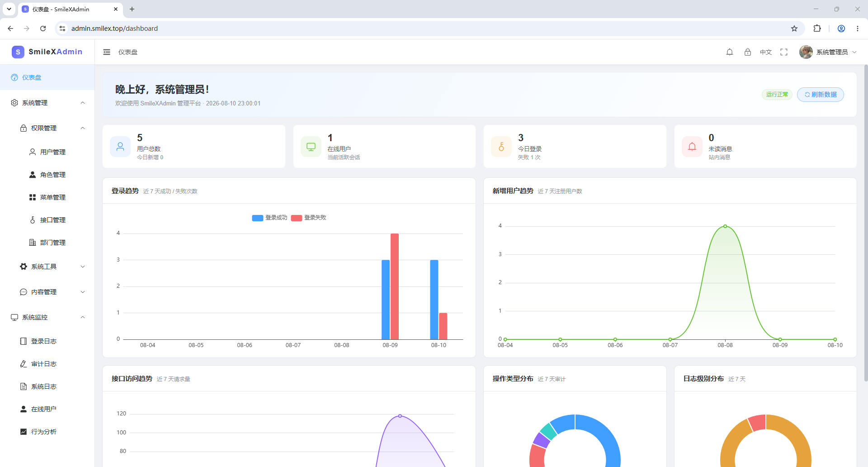The width and height of the screenshot is (868, 467).
Task: Click the 内容管理 chat icon
Action: 24,292
